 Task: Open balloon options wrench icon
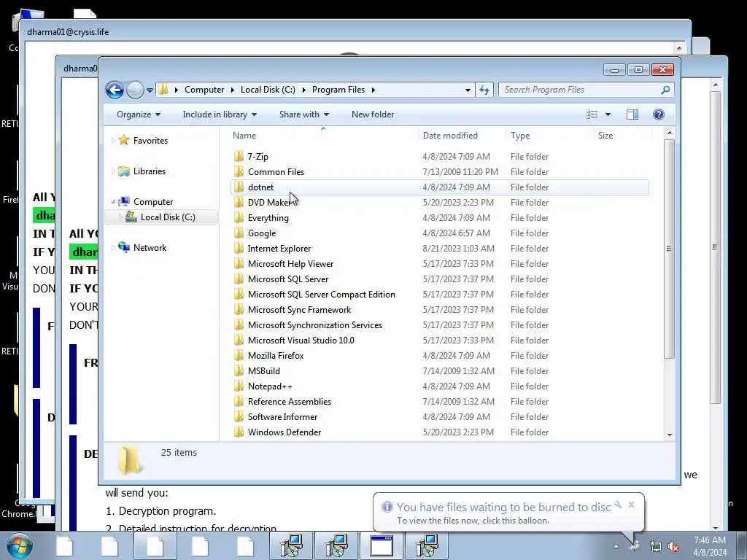pyautogui.click(x=619, y=505)
